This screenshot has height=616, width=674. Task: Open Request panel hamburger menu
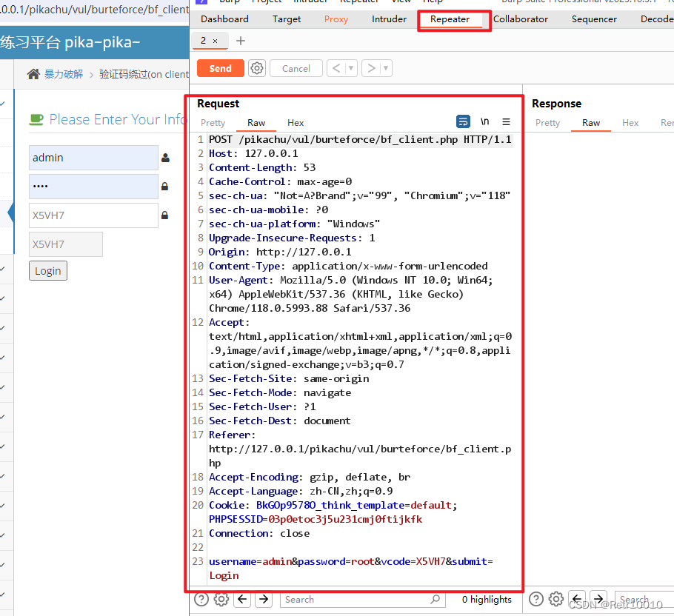pyautogui.click(x=507, y=122)
